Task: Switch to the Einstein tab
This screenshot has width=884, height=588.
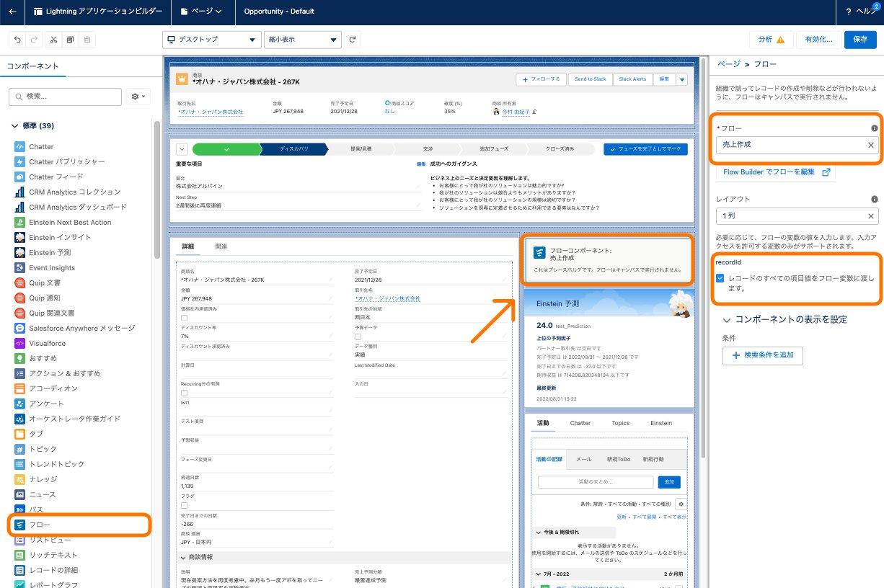Action: coord(660,423)
